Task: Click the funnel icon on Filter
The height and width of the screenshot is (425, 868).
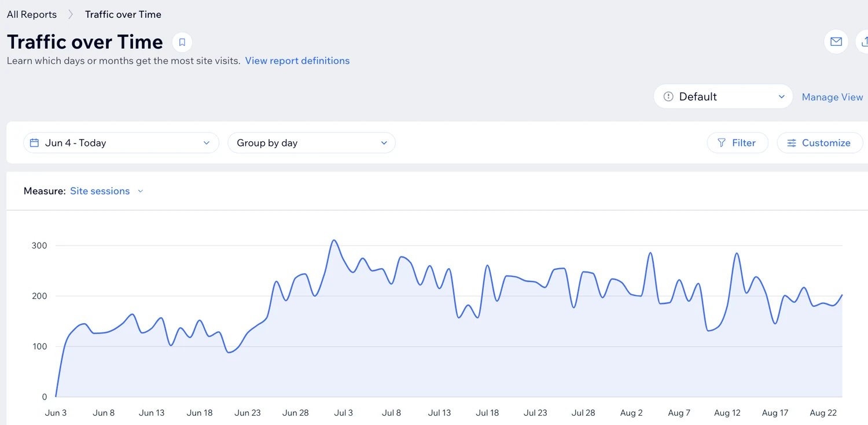Action: tap(722, 143)
